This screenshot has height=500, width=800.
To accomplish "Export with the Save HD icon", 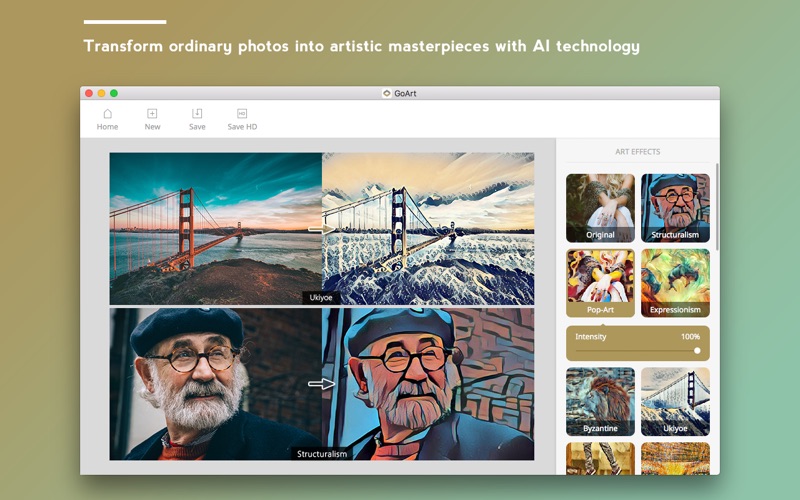I will pyautogui.click(x=242, y=114).
